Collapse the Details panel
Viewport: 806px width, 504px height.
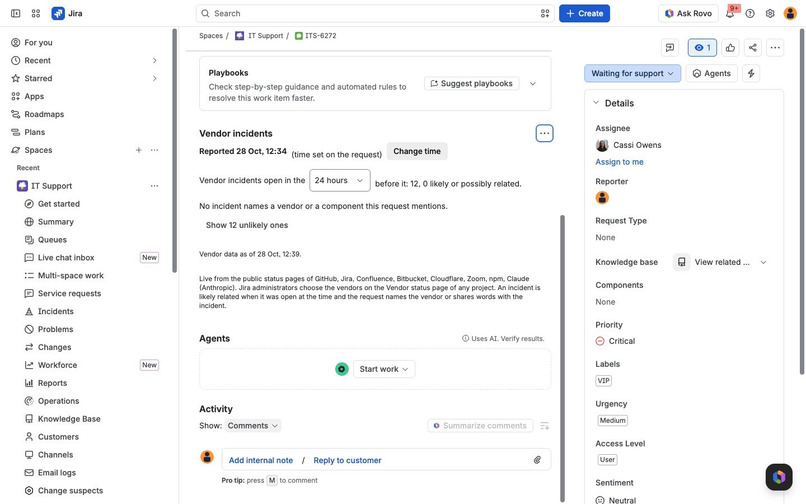pyautogui.click(x=596, y=103)
